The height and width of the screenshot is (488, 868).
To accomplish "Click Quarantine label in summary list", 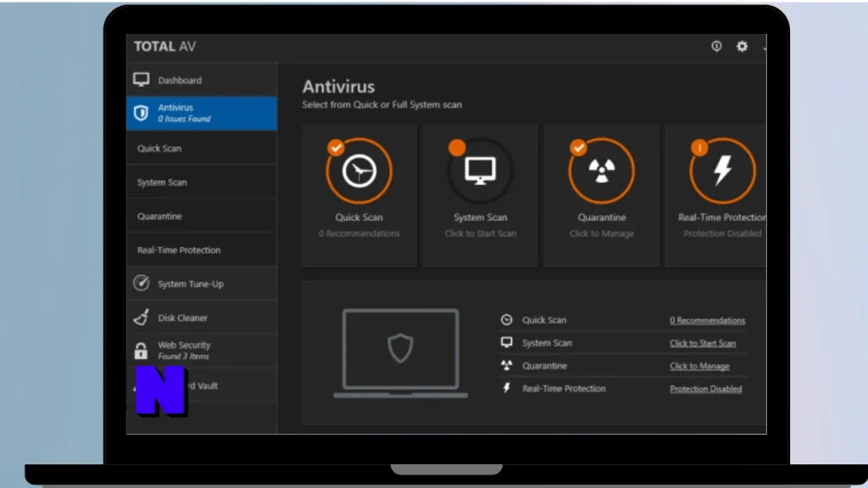I will tap(544, 365).
